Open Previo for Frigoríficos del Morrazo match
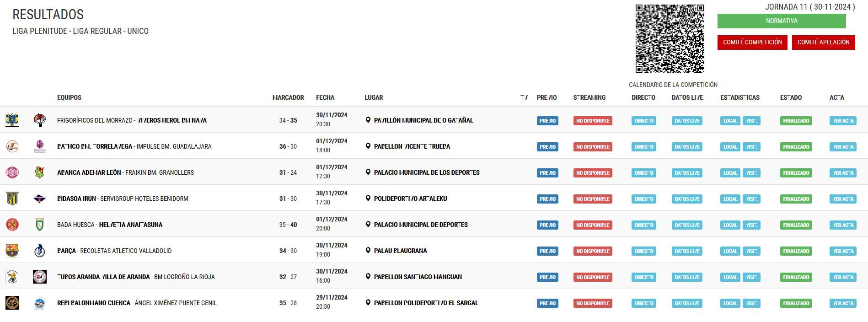This screenshot has width=868, height=322. pos(547,121)
